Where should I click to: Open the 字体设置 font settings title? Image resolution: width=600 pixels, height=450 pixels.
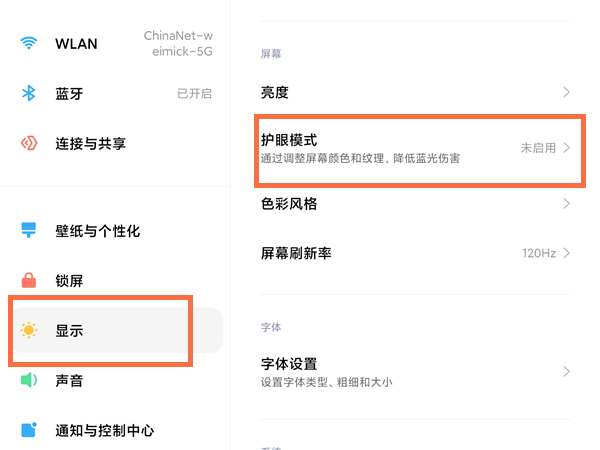click(289, 363)
